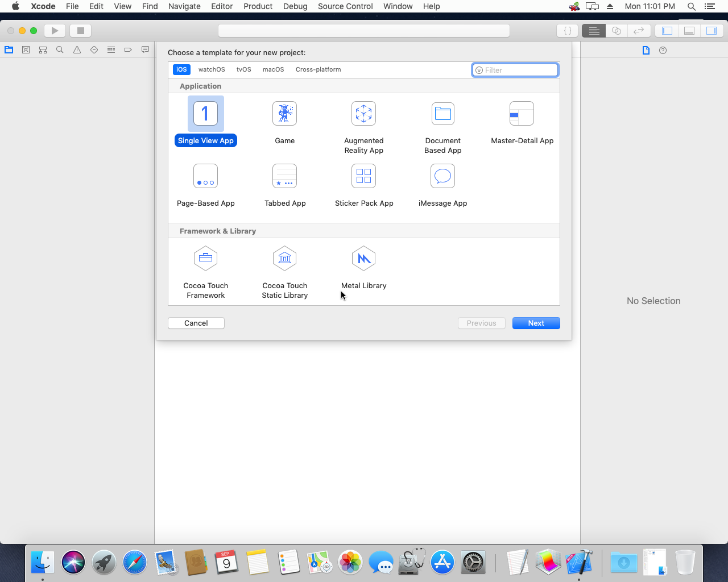
Task: Switch to the macOS platform tab
Action: [x=273, y=69]
